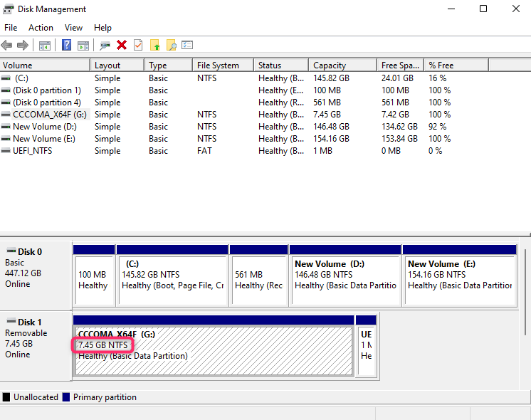Viewport: 531px width, 420px height.
Task: Click the 92 % free cell
Action: [437, 127]
